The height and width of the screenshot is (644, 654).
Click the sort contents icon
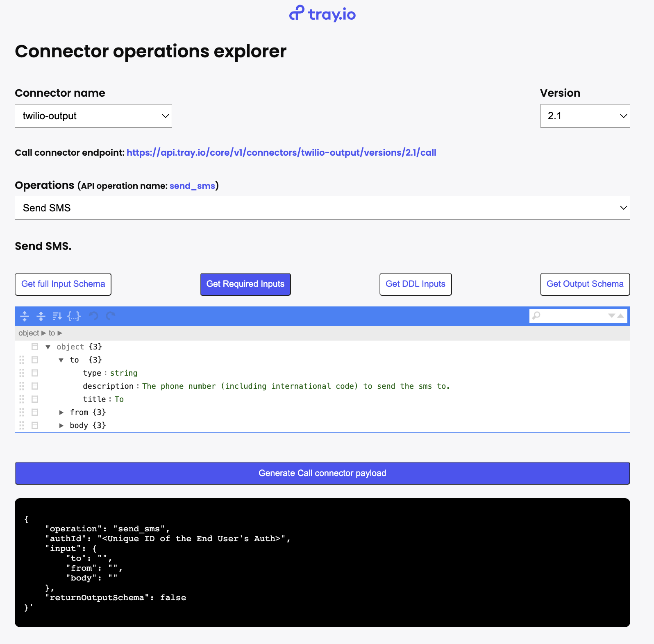[57, 316]
